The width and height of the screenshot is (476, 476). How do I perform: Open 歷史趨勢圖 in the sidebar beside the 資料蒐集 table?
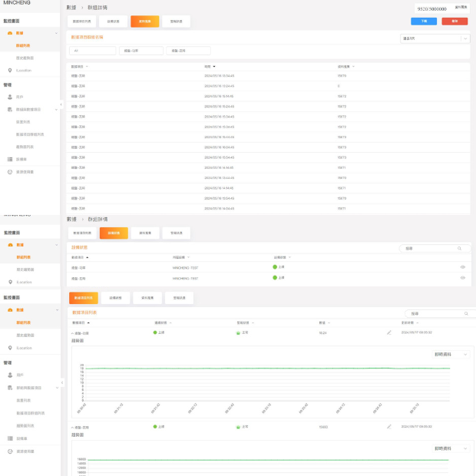[25, 58]
